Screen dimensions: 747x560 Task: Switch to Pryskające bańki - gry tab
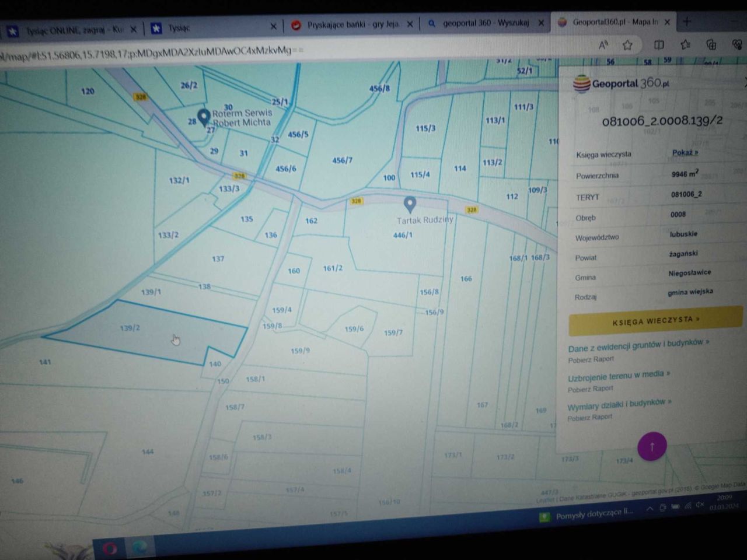352,25
